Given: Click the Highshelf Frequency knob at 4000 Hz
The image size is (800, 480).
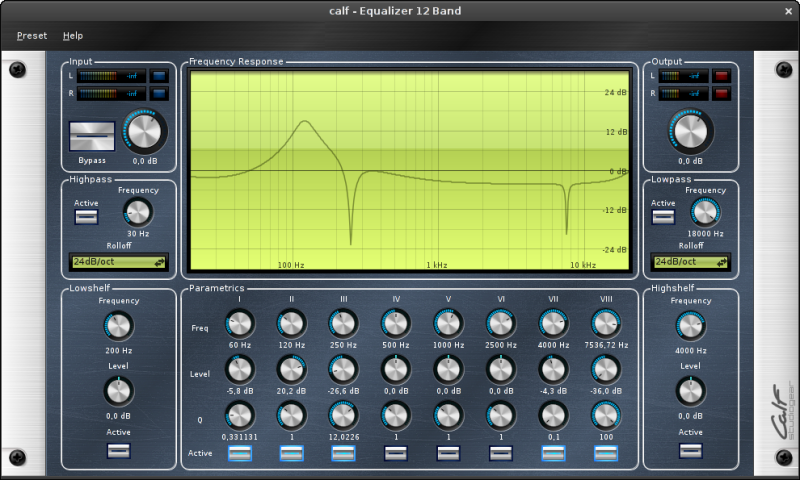Looking at the screenshot, I should click(x=690, y=326).
